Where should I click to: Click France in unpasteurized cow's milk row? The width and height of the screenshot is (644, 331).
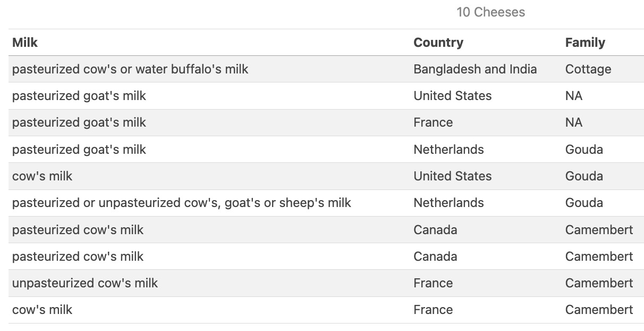coord(433,283)
